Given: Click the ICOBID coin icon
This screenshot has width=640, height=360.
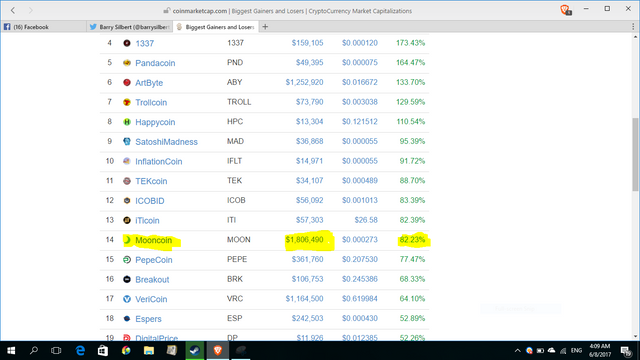Looking at the screenshot, I should [127, 201].
